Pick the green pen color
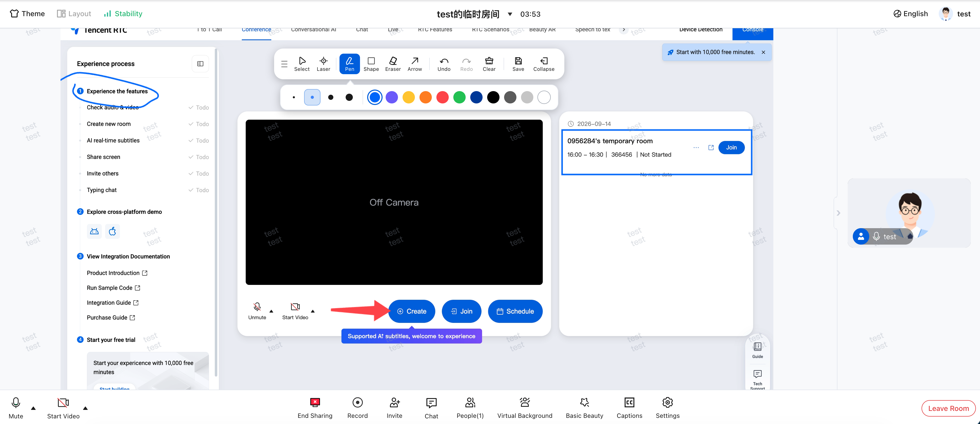 pos(459,97)
